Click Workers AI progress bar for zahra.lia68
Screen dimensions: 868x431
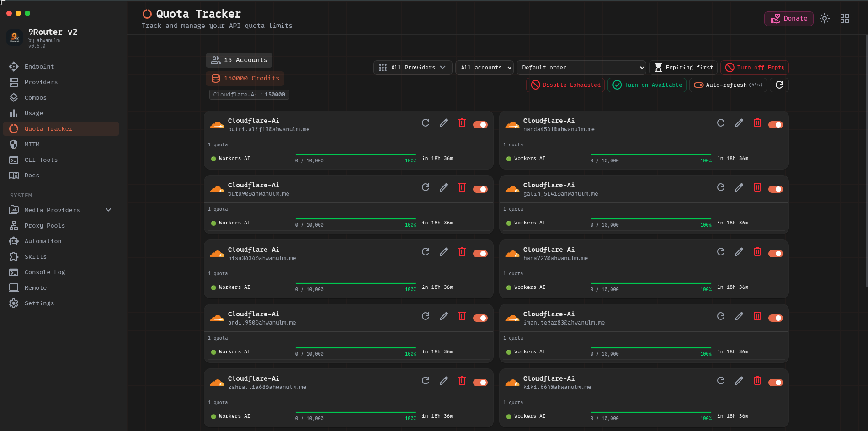[356, 412]
